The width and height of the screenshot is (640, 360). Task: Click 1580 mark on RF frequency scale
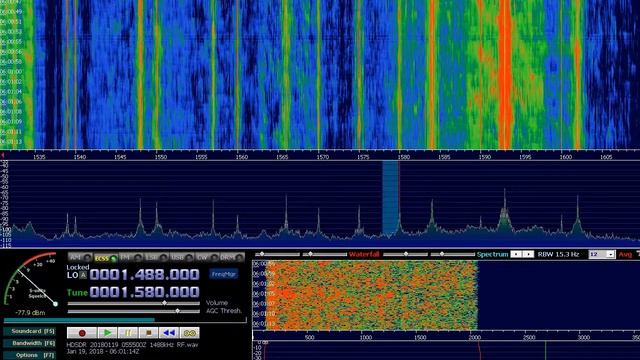[404, 157]
